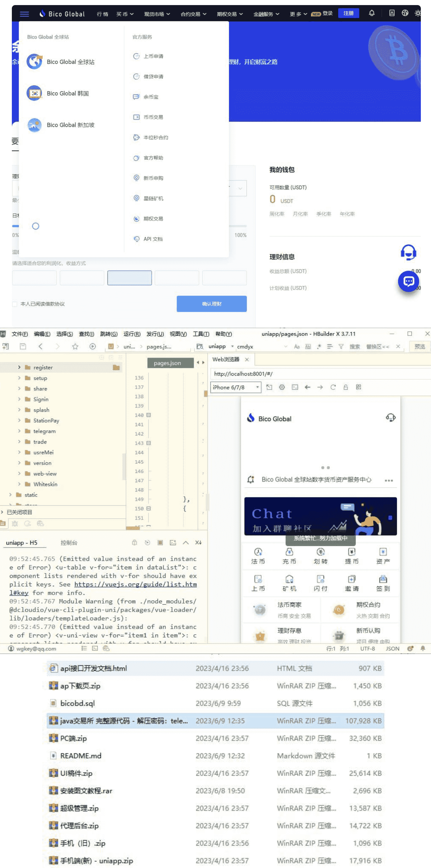The image size is (431, 868).
Task: Click the localhost URL address field
Action: point(320,374)
